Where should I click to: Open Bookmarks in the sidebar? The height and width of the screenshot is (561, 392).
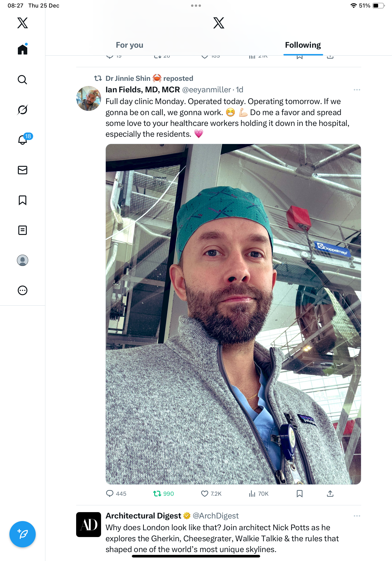click(x=23, y=200)
